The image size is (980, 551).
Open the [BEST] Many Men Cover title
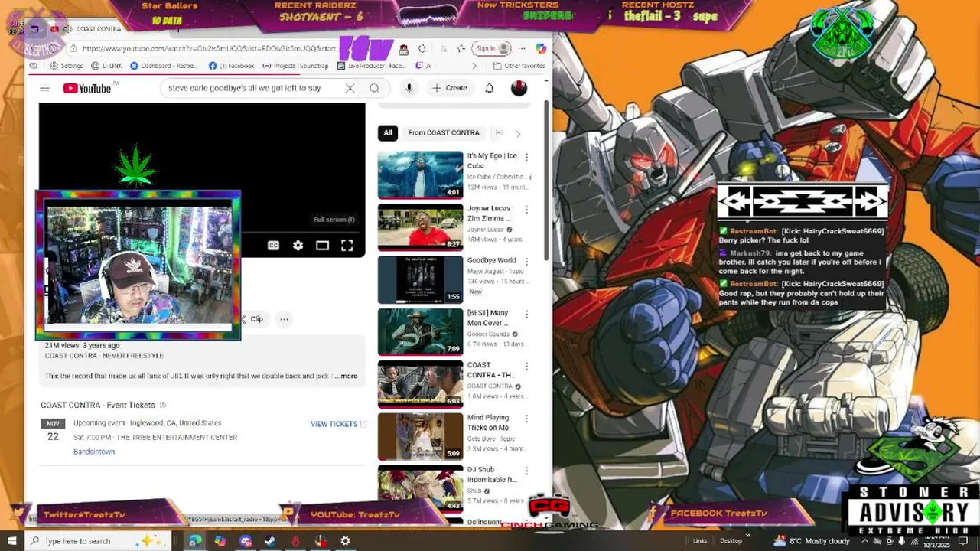point(488,318)
